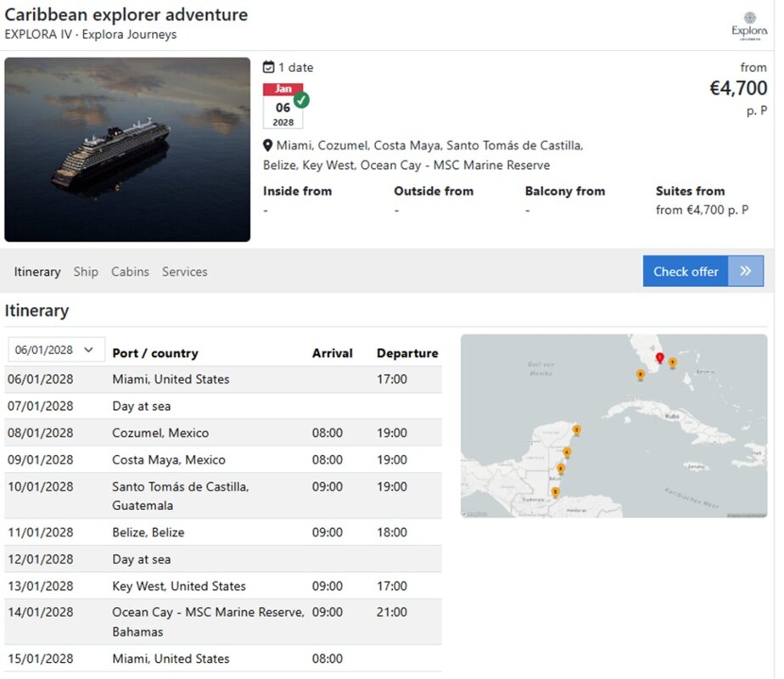Click the 'EXPLORA IV · Explora Journeys' subtitle

[91, 35]
